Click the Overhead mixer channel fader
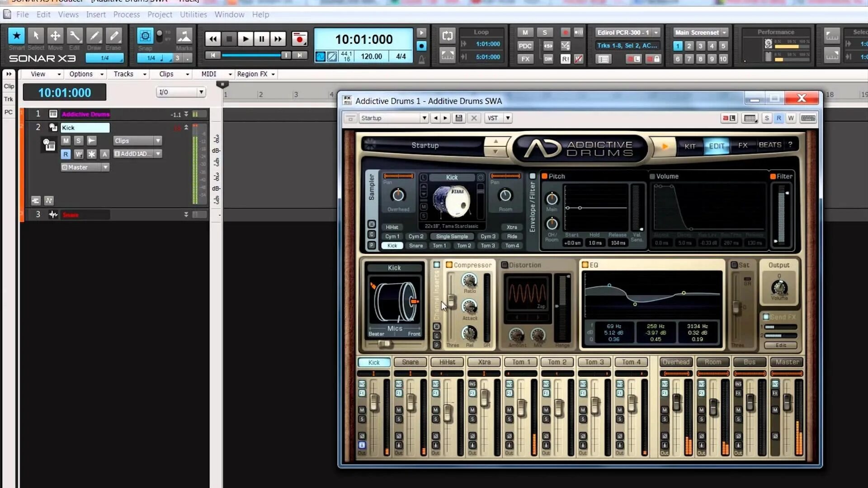The image size is (868, 488). click(x=676, y=402)
